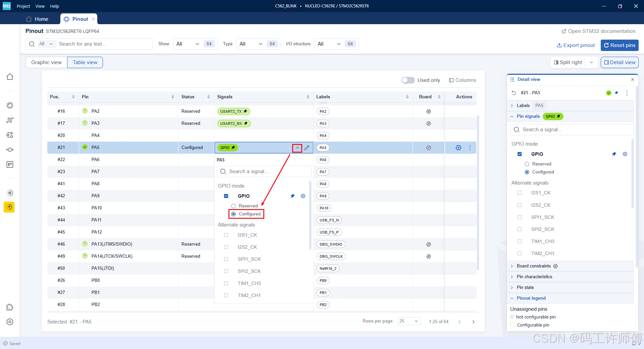Click the Split right button
Image resolution: width=644 pixels, height=349 pixels.
pyautogui.click(x=568, y=62)
